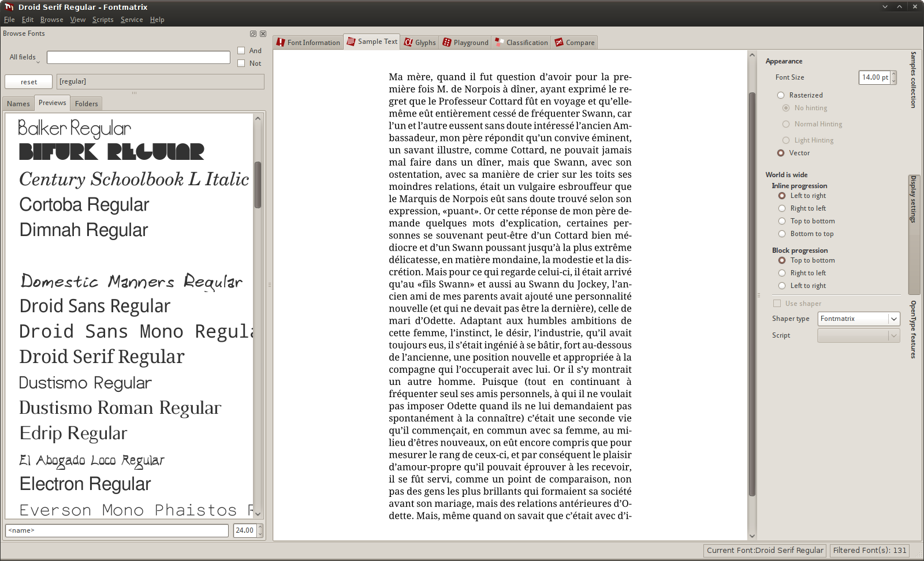Click the <name> preview text field

(117, 530)
